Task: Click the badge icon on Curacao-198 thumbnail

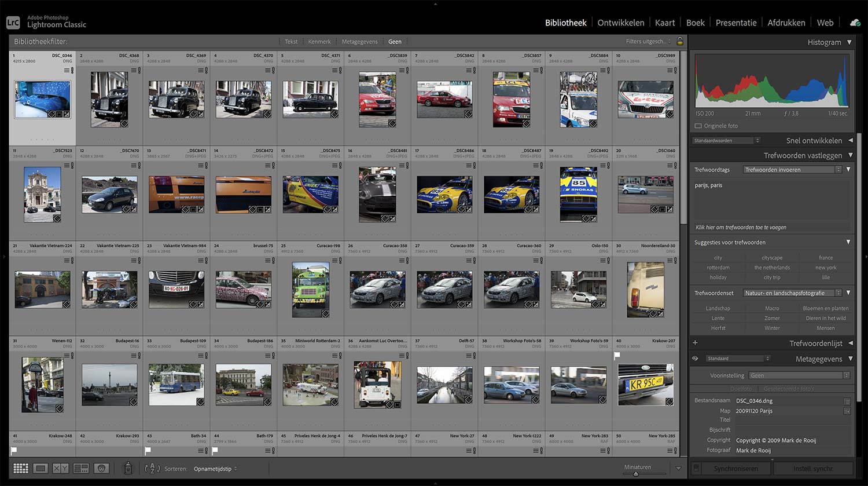Action: tap(325, 313)
